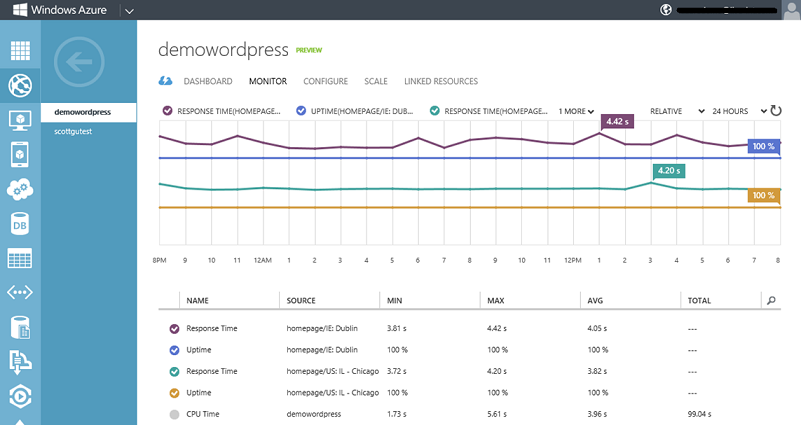Click the quick start cloud-lightning icon

165,81
